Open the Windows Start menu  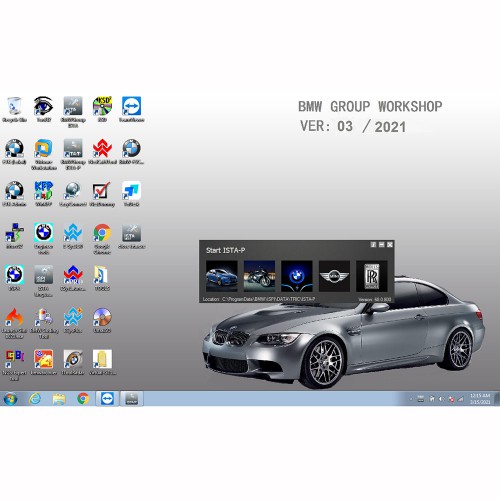tap(10, 399)
